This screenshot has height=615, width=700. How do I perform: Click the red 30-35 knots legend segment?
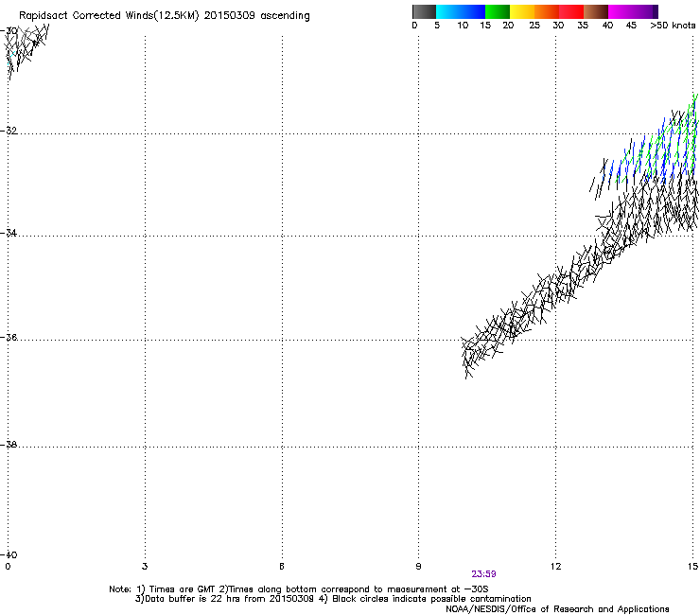pos(571,11)
